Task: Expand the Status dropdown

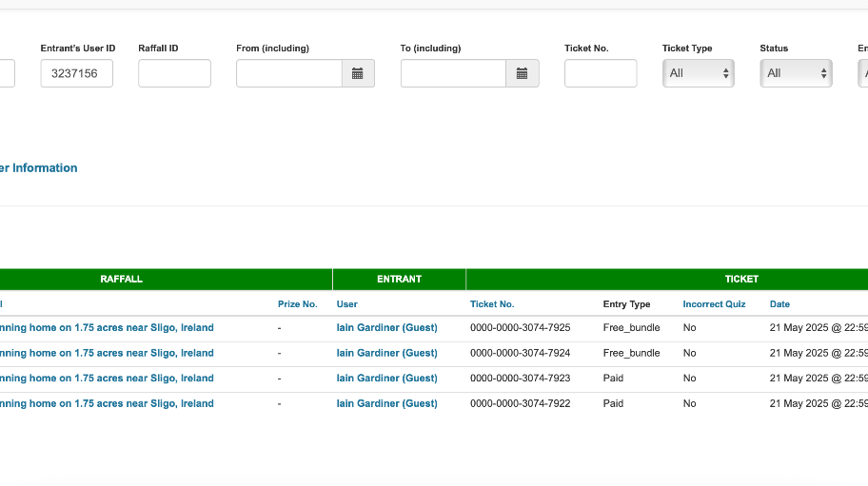Action: click(796, 73)
